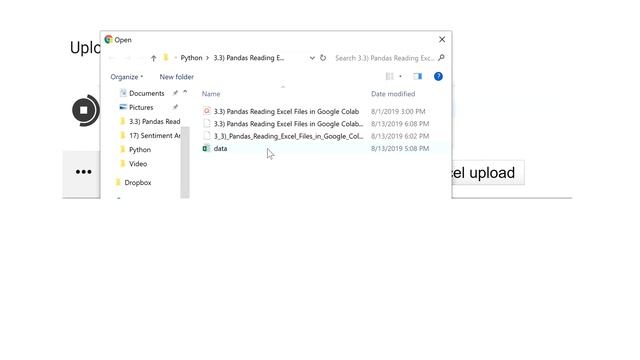The width and height of the screenshot is (640, 360).
Task: Select 3_3)_Pandas_Reading_Excel_Files_in_Google_Col... file
Action: click(x=288, y=136)
